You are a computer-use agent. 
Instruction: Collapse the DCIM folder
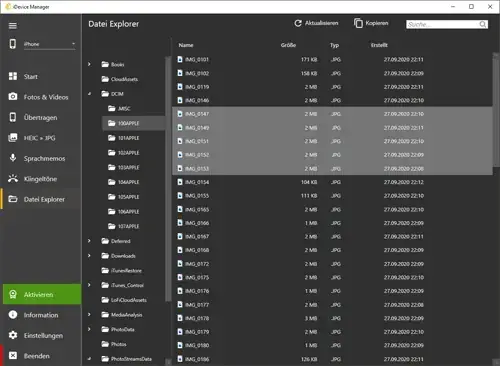(x=89, y=94)
